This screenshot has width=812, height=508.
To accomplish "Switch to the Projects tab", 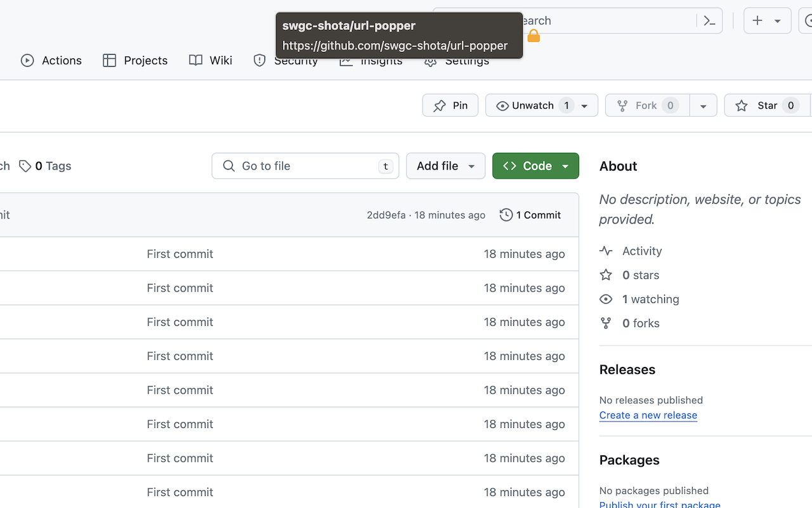I will coord(135,60).
